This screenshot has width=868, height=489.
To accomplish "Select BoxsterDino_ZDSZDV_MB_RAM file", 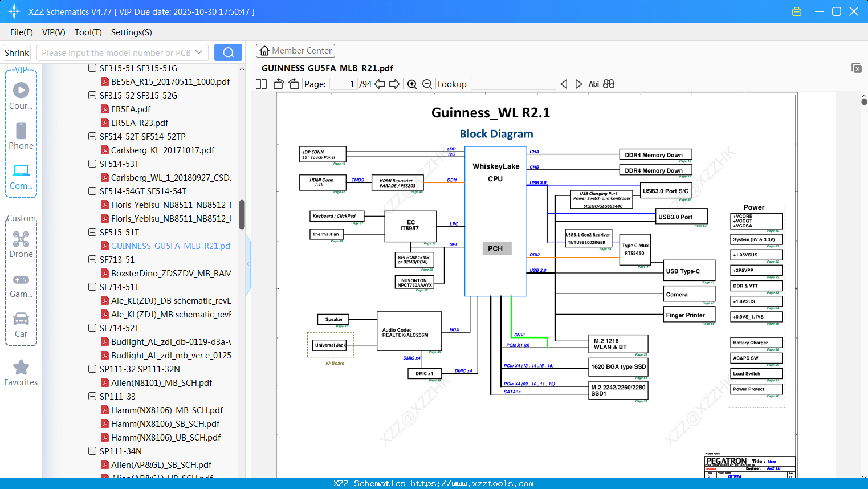I will pyautogui.click(x=172, y=274).
